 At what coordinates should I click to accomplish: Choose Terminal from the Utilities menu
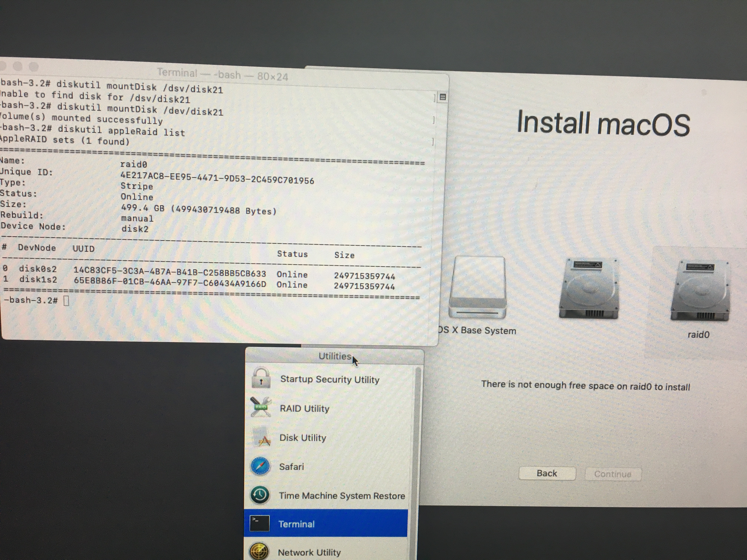[x=296, y=524]
